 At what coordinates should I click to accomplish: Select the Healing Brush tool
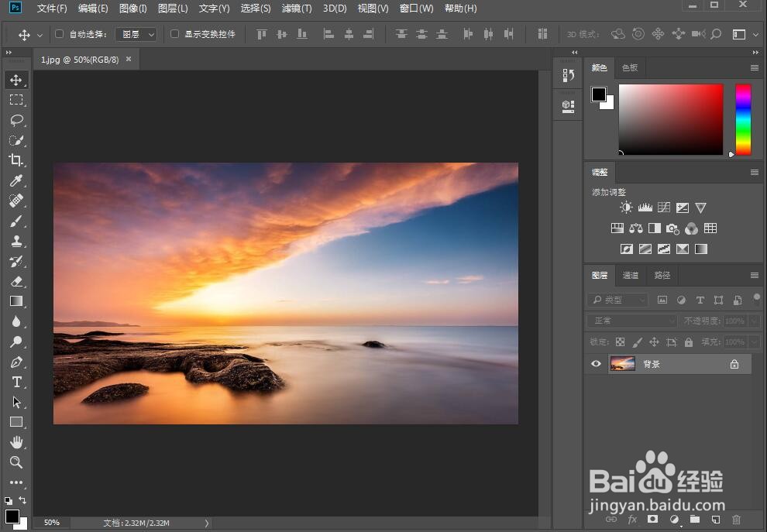point(16,201)
